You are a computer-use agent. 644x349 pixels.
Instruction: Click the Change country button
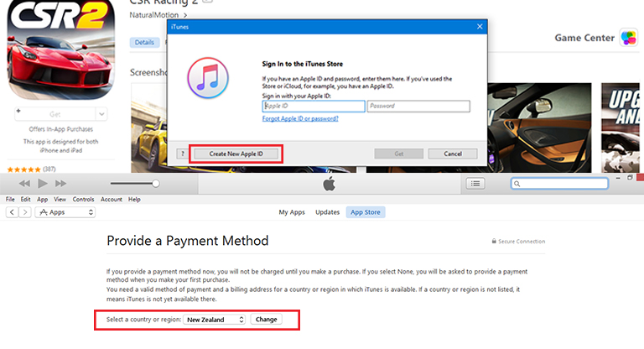coord(266,320)
